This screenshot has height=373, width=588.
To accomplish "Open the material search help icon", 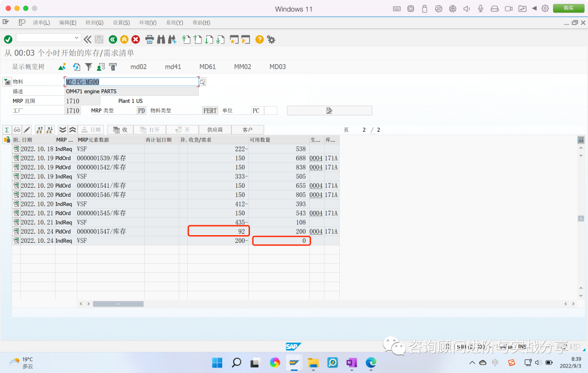I will click(202, 82).
